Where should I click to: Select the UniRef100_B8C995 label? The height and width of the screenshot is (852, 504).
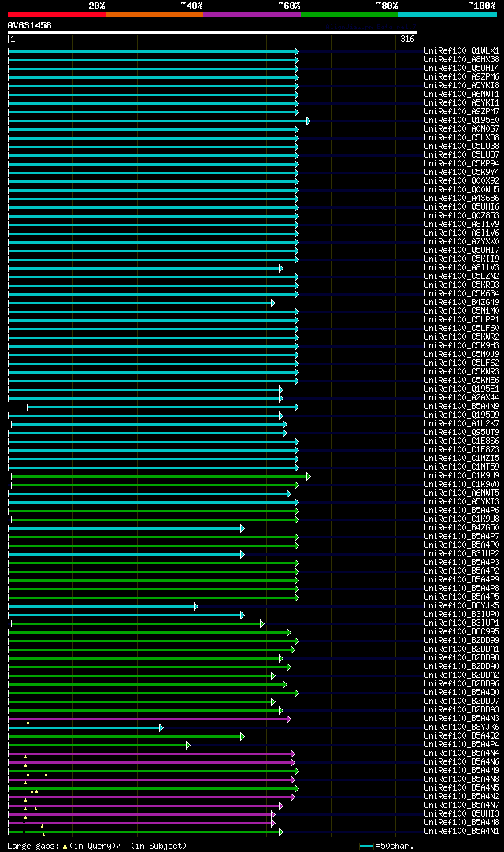pos(461,632)
